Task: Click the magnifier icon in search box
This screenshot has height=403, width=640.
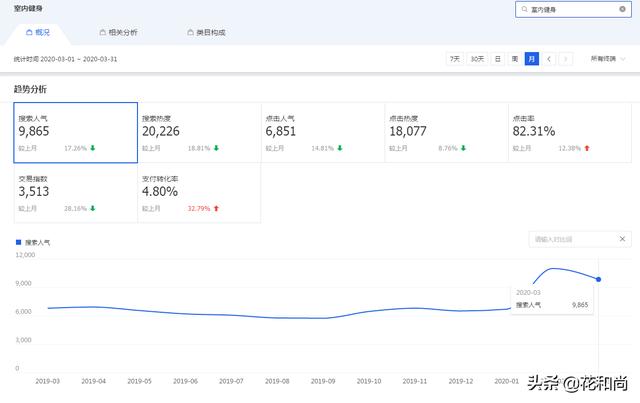Action: [523, 9]
